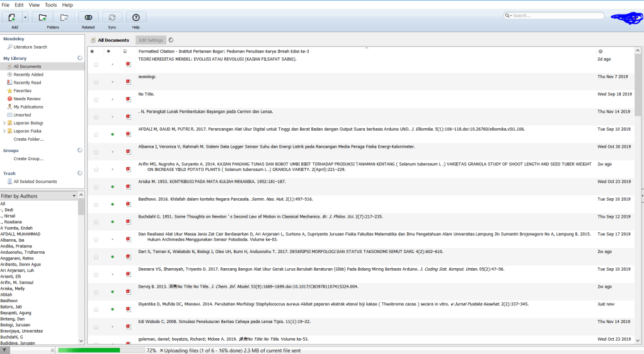The image size is (644, 354).
Task: Open the Help toolbar icon
Action: (135, 18)
